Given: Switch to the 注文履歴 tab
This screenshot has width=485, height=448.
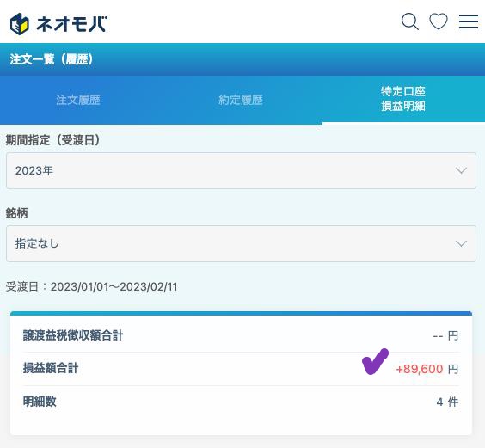Looking at the screenshot, I should click(x=78, y=100).
